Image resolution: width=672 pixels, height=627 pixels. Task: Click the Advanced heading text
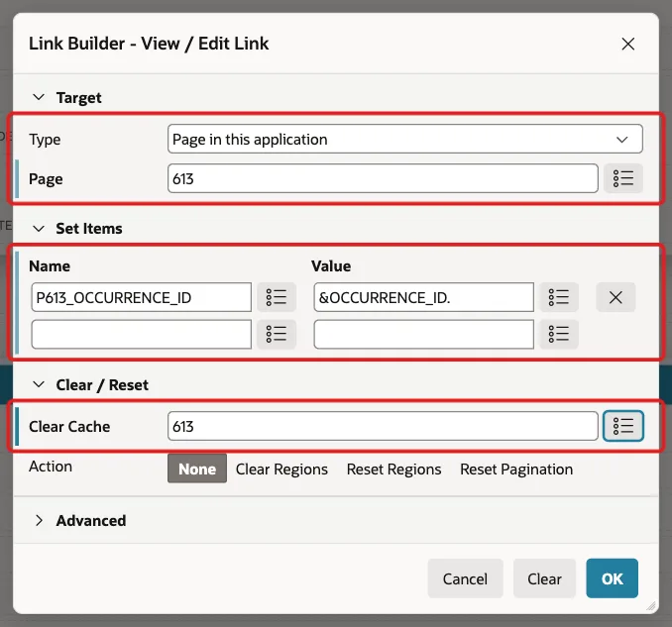click(91, 520)
